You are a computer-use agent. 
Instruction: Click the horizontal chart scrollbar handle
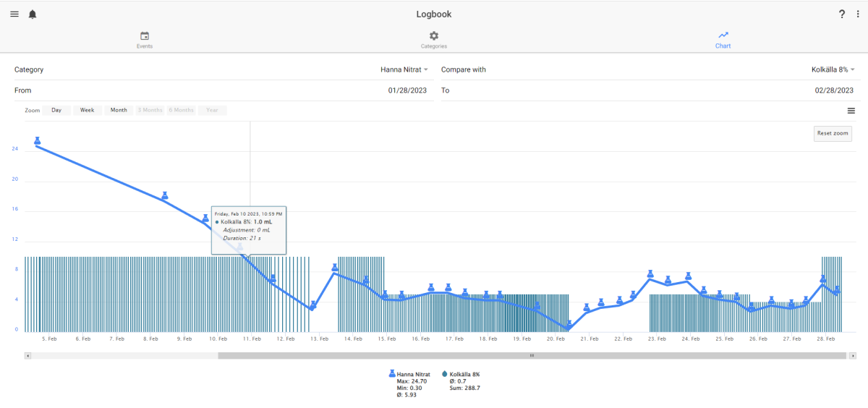[532, 356]
